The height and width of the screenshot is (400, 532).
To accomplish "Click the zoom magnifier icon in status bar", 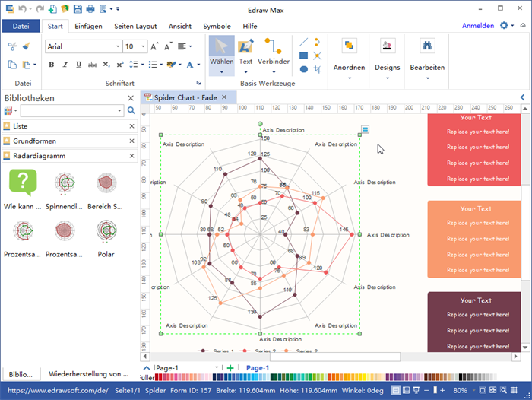I will click(503, 390).
